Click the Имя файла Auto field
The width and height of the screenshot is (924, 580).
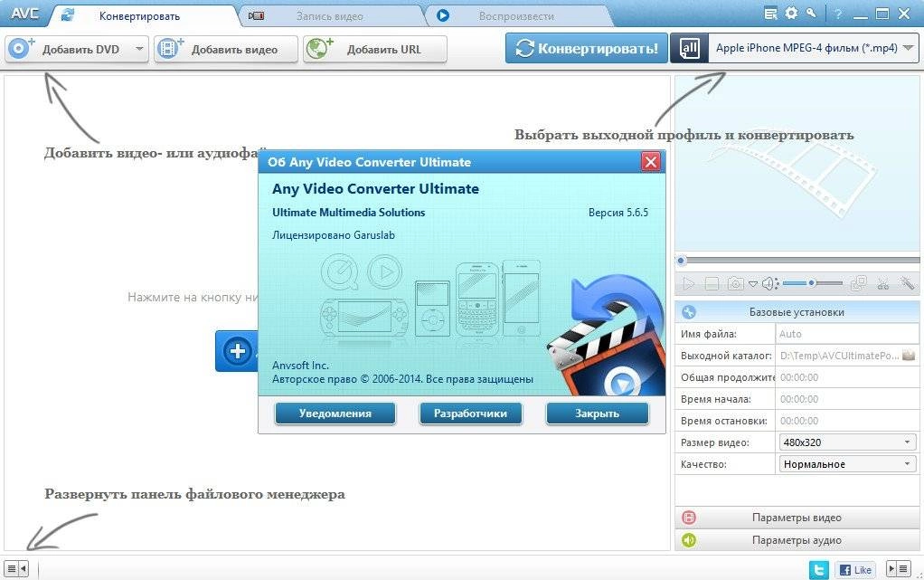click(847, 334)
